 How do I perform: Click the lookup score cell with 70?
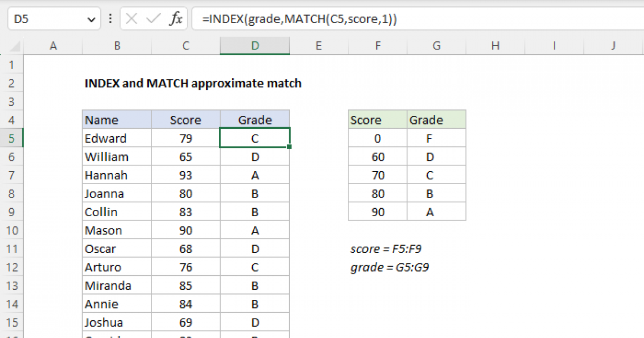[378, 175]
